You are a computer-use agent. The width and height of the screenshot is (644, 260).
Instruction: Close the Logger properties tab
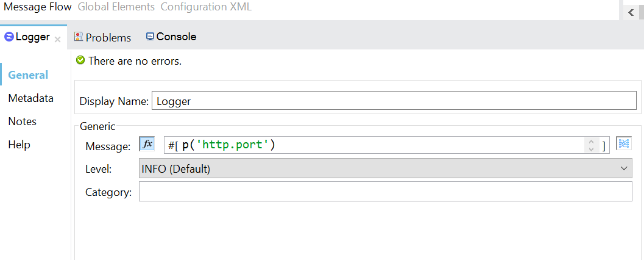point(58,39)
